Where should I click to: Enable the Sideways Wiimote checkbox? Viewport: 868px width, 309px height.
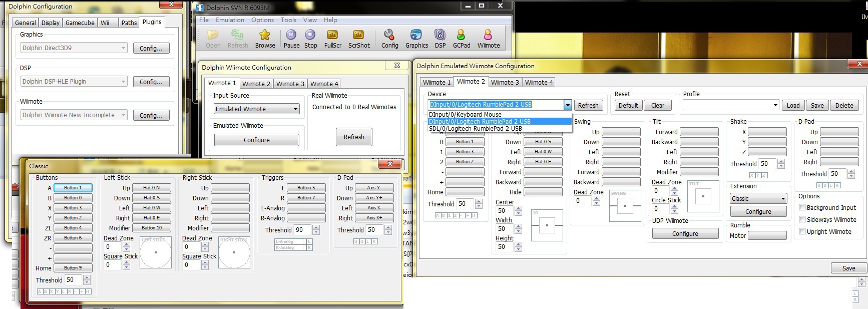802,219
